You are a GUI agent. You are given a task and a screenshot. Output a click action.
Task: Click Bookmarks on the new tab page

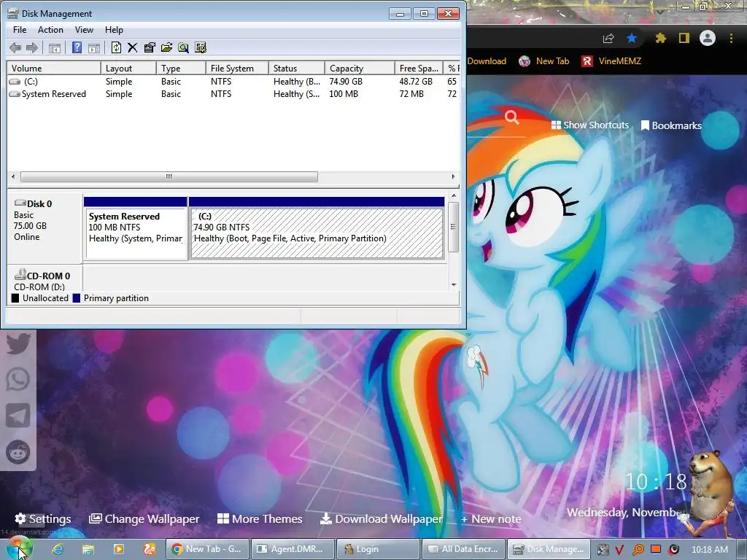pos(671,125)
